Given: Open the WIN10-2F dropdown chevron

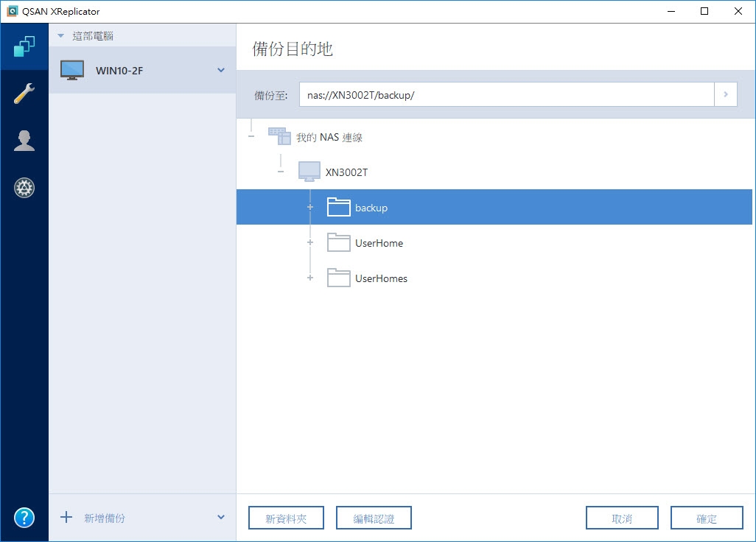Looking at the screenshot, I should coord(221,71).
